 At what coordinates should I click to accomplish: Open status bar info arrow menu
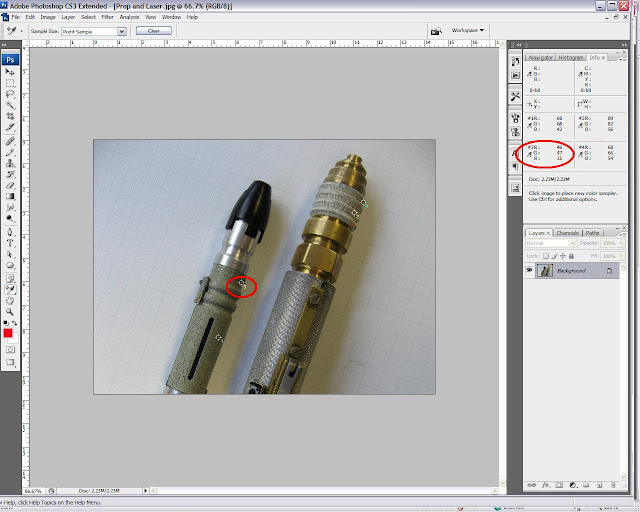coord(145,491)
